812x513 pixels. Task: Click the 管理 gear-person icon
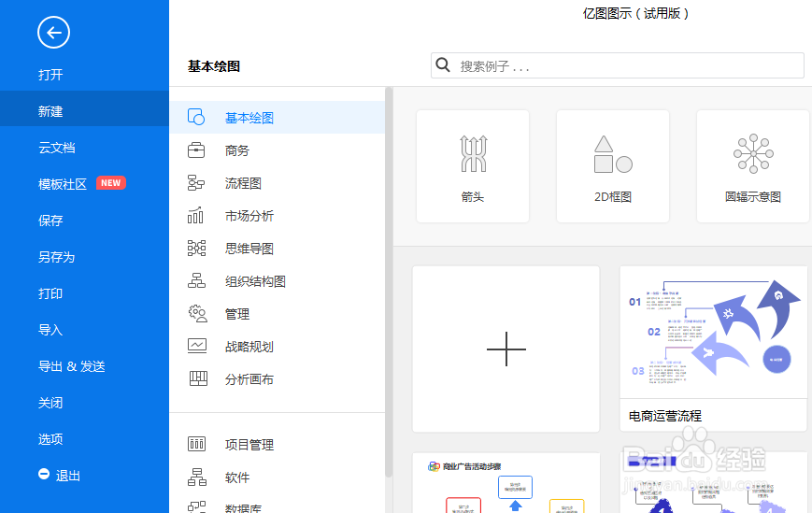[x=197, y=313]
